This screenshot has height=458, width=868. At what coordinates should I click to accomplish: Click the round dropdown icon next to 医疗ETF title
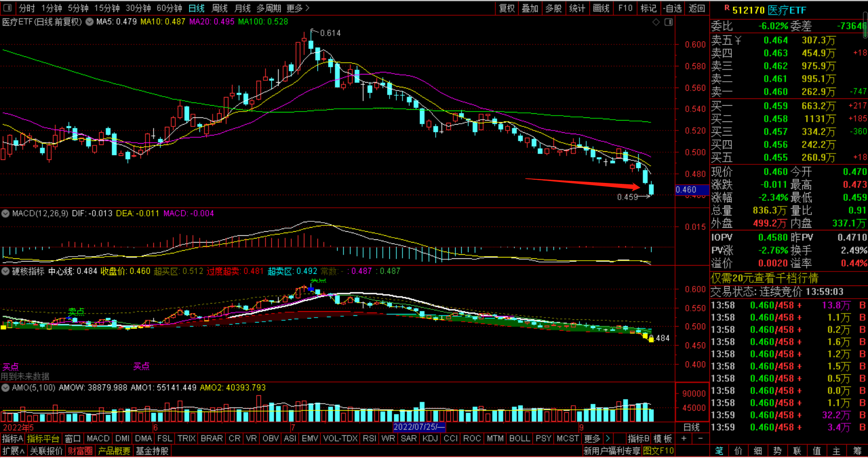tap(90, 22)
